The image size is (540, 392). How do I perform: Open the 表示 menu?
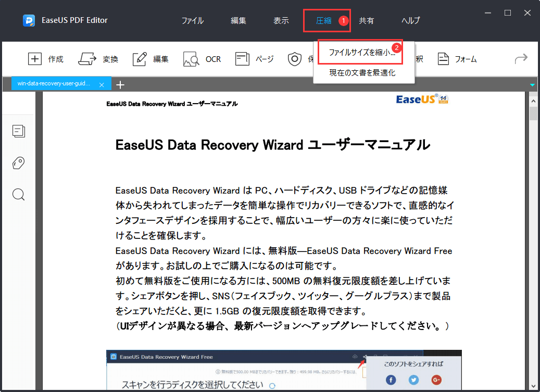[281, 20]
